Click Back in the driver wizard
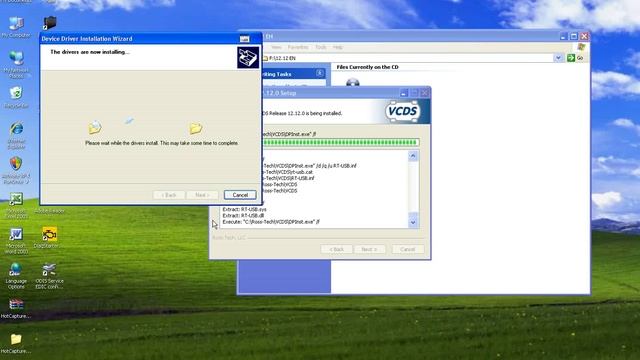 pyautogui.click(x=169, y=195)
